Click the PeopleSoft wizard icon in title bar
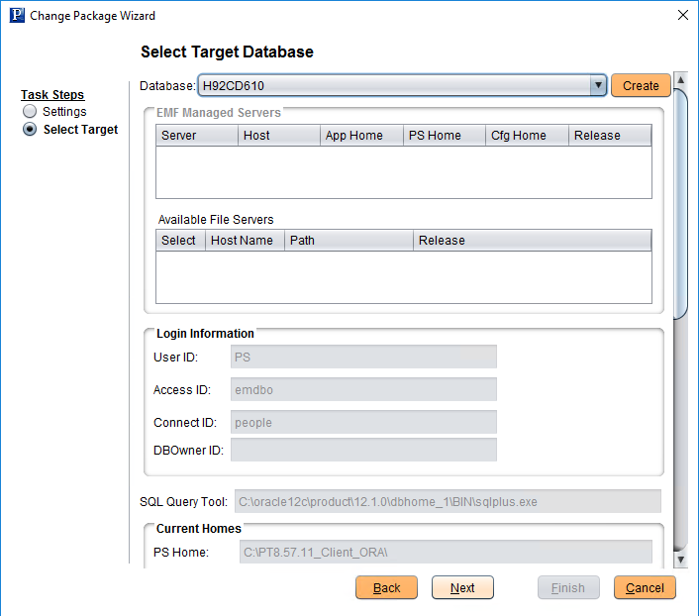The image size is (699, 616). (x=17, y=16)
